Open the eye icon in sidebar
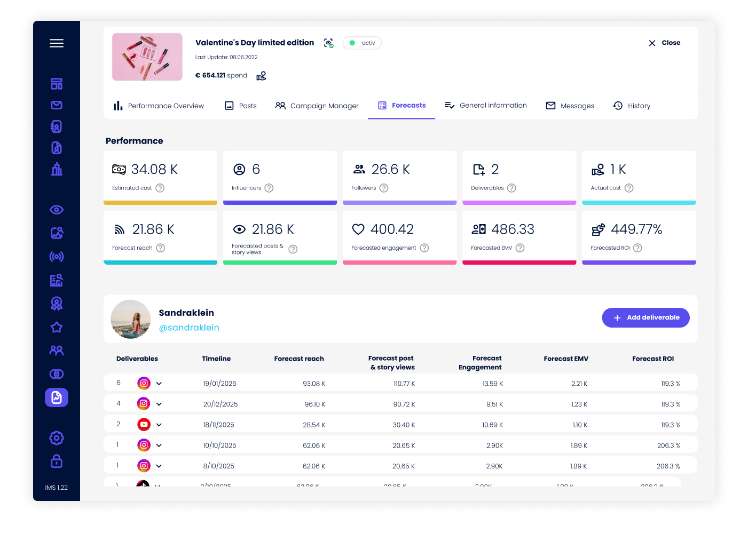The height and width of the screenshot is (549, 756). (57, 210)
